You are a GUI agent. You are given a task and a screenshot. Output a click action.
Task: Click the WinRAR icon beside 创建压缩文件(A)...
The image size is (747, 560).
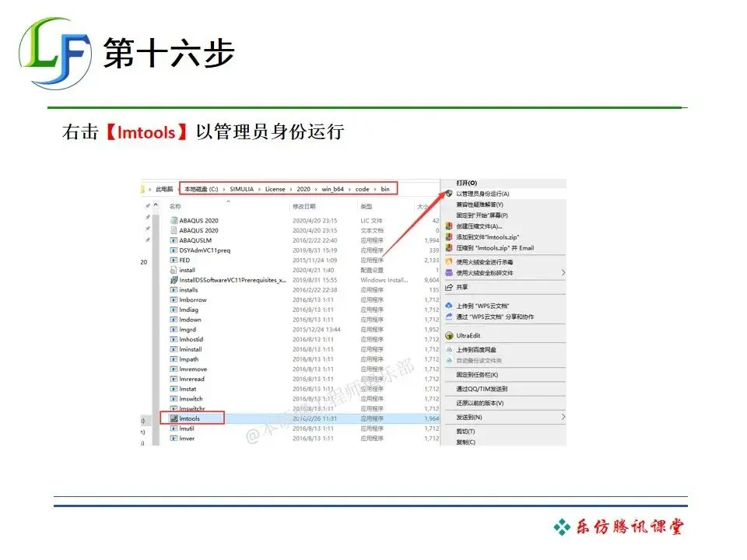(449, 226)
